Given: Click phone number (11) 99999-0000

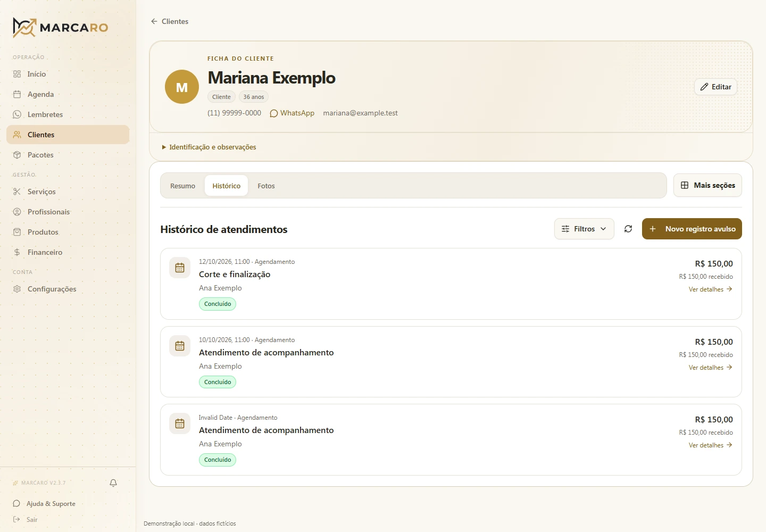Looking at the screenshot, I should tap(234, 113).
